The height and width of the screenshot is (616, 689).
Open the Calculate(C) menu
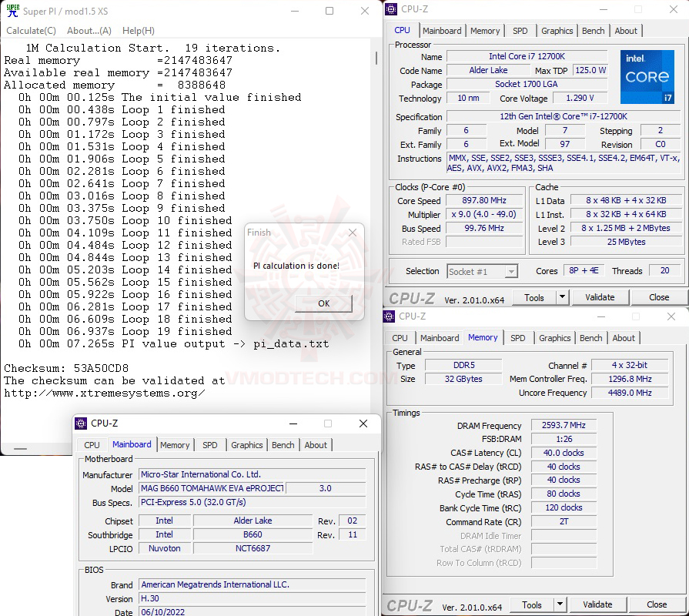point(32,31)
